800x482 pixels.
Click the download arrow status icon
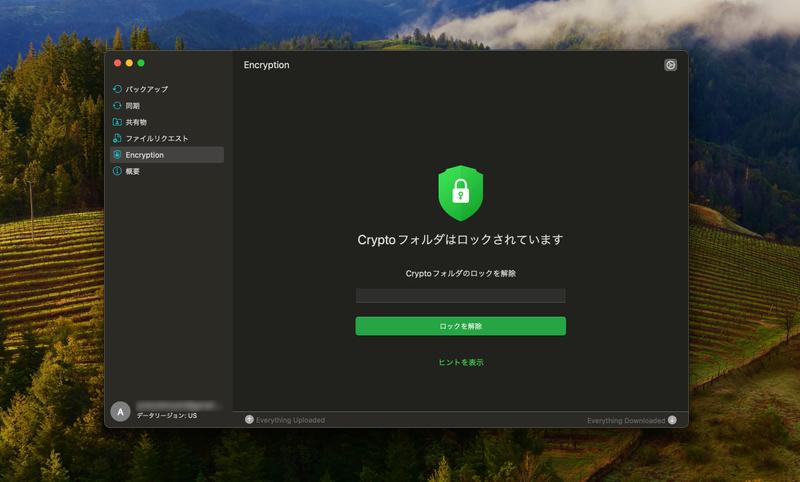[672, 420]
